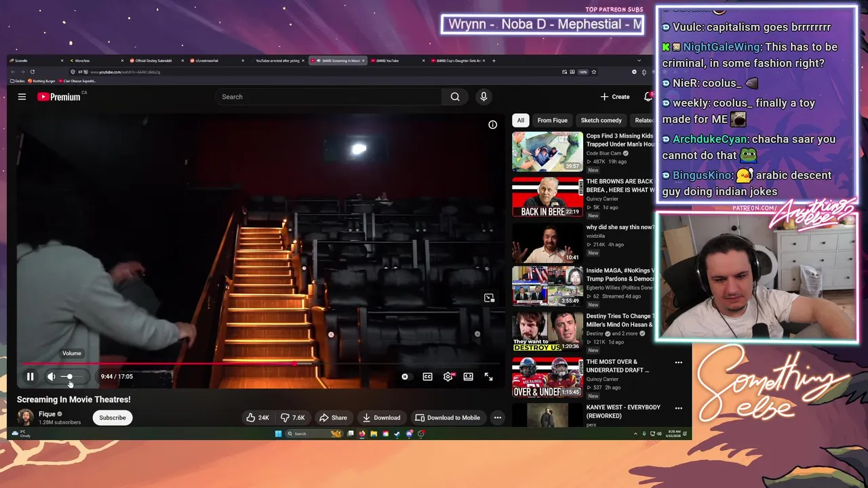Open the Dailies bookmarks folder
The width and height of the screenshot is (868, 488).
pyautogui.click(x=18, y=81)
